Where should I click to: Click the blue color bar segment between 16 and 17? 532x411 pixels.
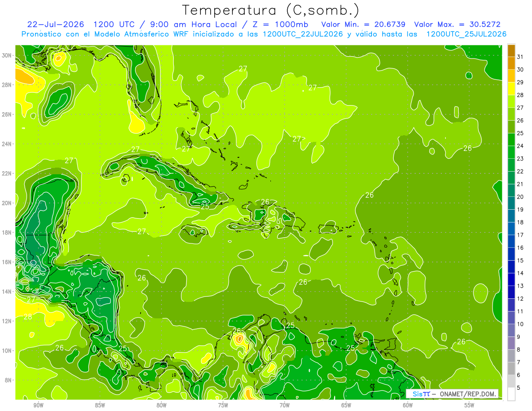pyautogui.click(x=511, y=241)
